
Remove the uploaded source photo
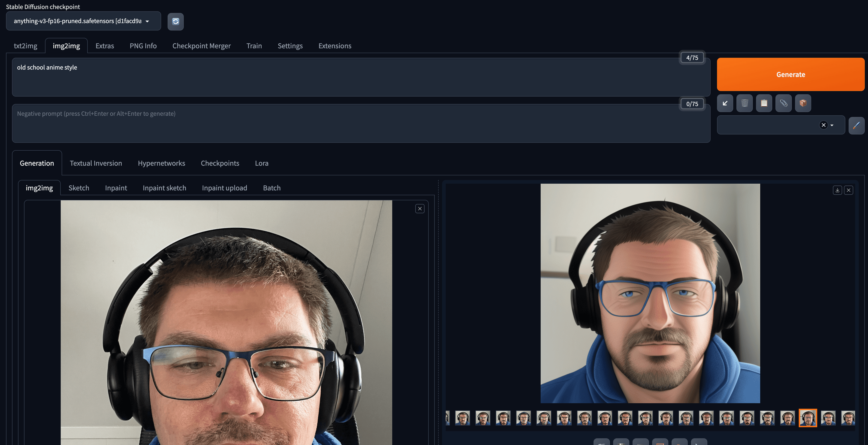(x=420, y=209)
